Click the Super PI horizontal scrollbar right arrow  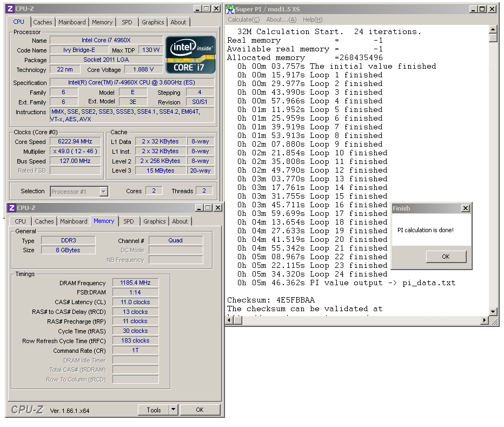coord(485,320)
